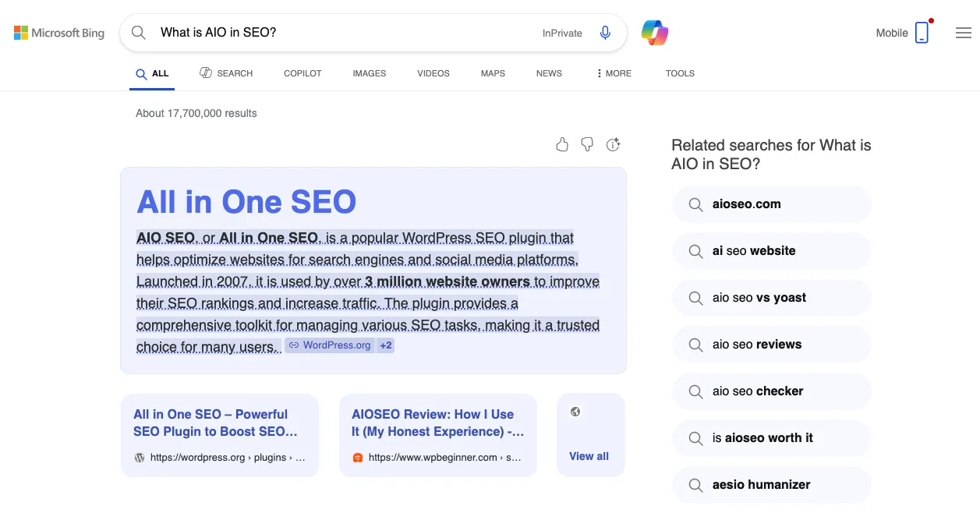Open the WordPress.org source chip
This screenshot has width=980, height=513.
[330, 345]
